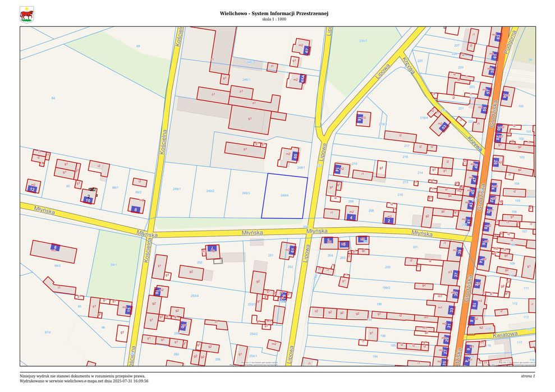Click parcel label 201
Screen dimensions: 555x392
tap(415, 247)
